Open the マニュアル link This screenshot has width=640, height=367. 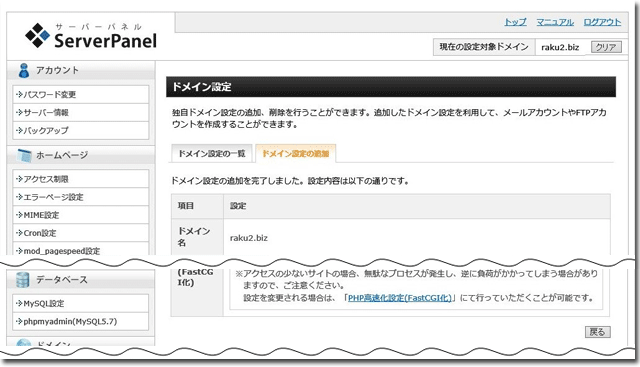point(555,22)
